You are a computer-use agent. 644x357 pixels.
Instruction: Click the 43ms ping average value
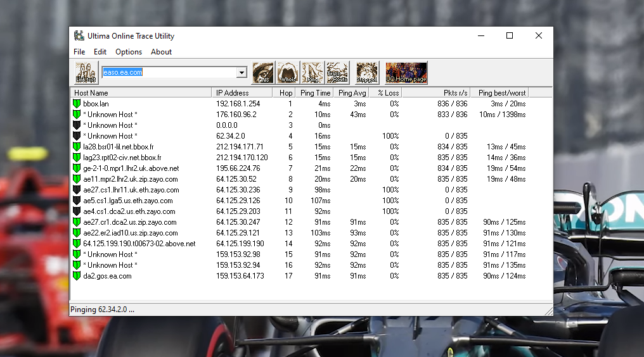[x=357, y=115]
